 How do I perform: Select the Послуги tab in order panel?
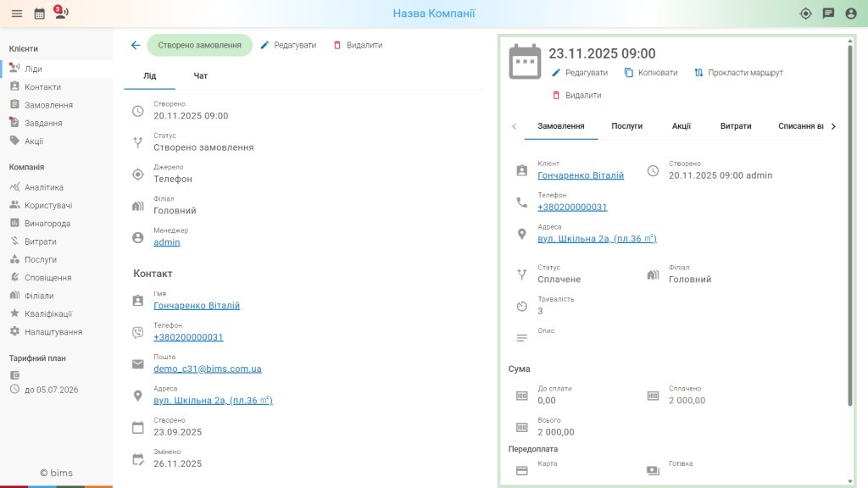tap(626, 126)
